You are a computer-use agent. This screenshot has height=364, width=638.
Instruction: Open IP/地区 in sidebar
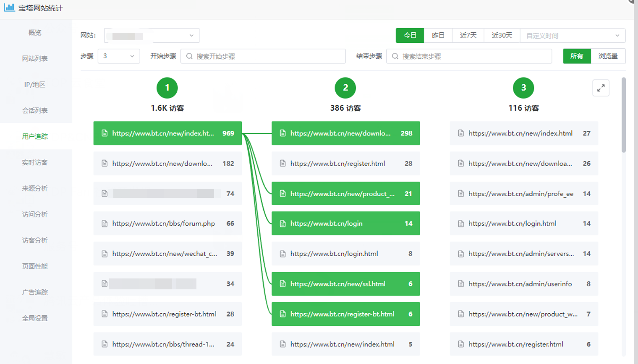[35, 85]
